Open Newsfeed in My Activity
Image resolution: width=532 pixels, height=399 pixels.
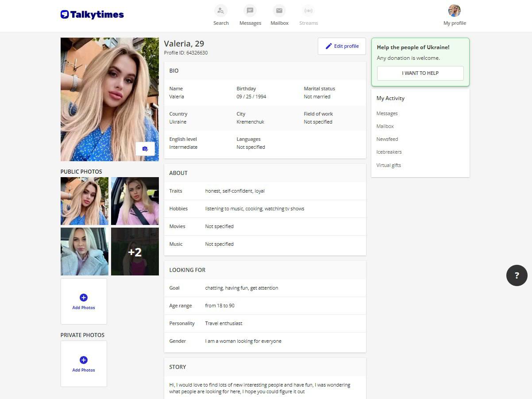[387, 139]
